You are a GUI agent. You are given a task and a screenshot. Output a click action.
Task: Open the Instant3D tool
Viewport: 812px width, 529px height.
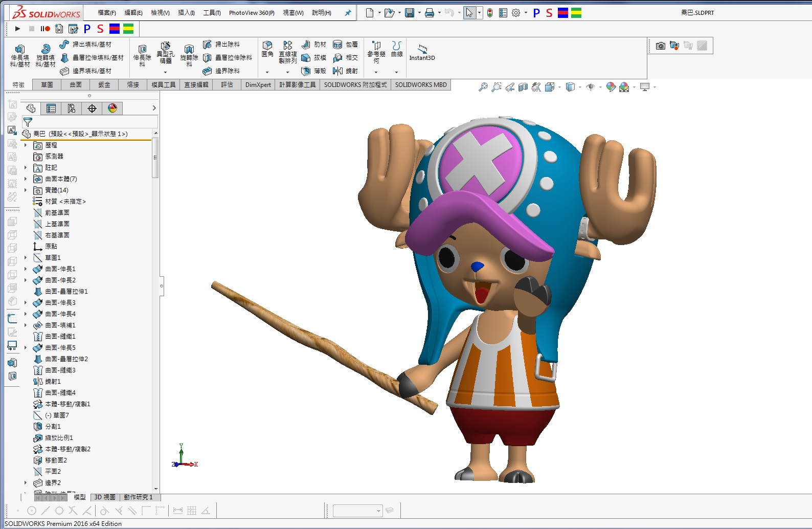[422, 53]
